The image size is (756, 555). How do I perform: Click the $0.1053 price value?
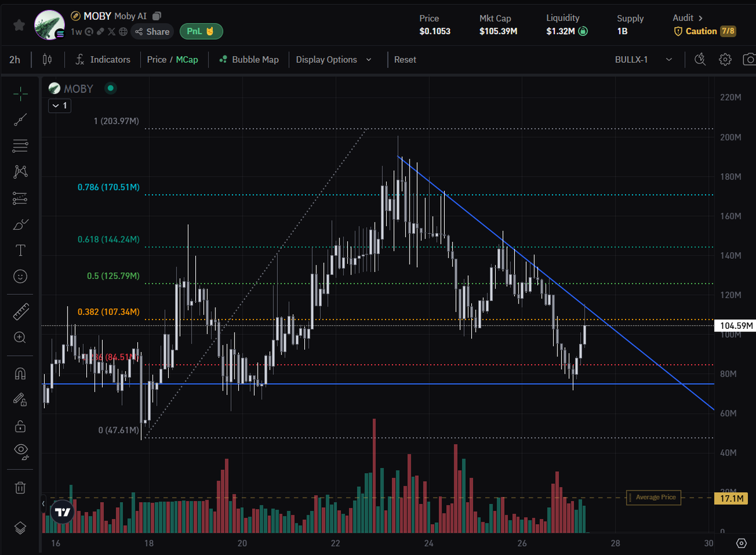(x=435, y=31)
